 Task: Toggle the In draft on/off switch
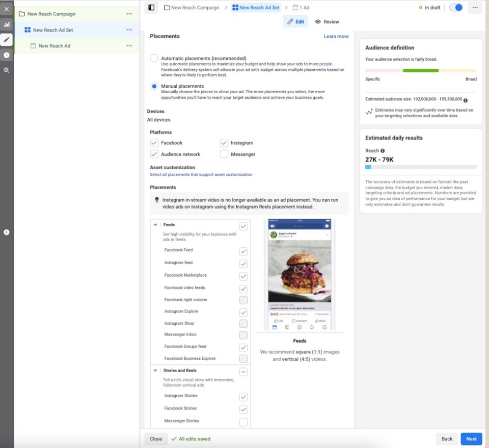point(456,8)
